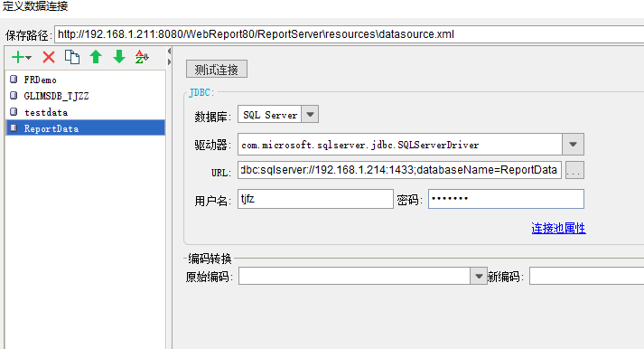Click the 密码 password field

(506, 199)
